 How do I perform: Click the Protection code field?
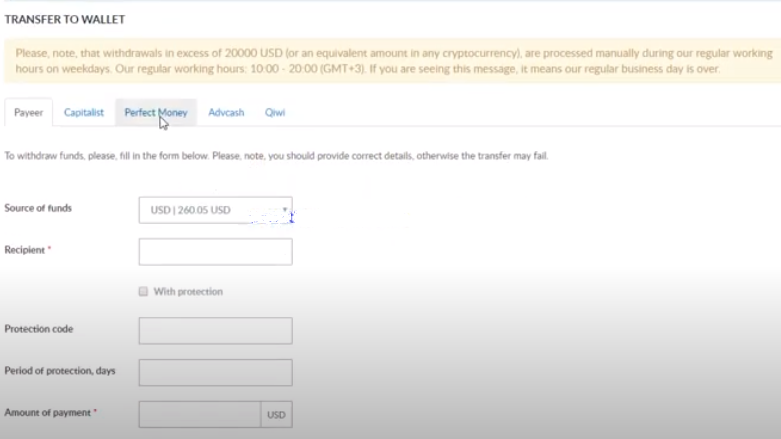pos(216,331)
